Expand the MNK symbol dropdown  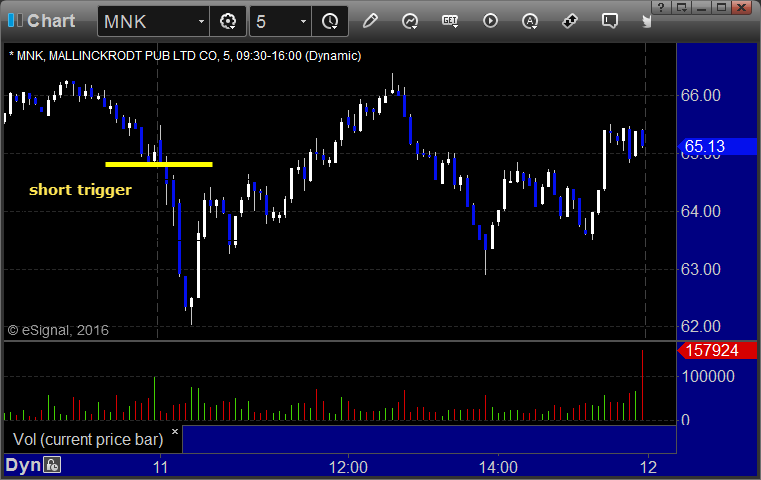tap(201, 21)
